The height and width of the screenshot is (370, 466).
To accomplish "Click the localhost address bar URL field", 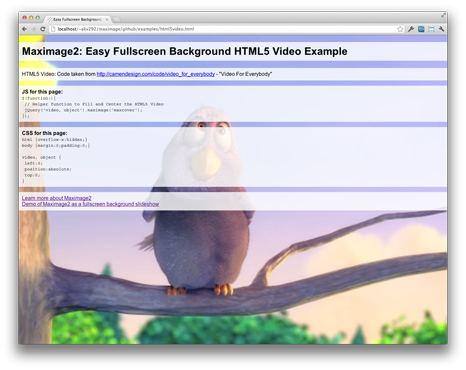I will click(227, 29).
